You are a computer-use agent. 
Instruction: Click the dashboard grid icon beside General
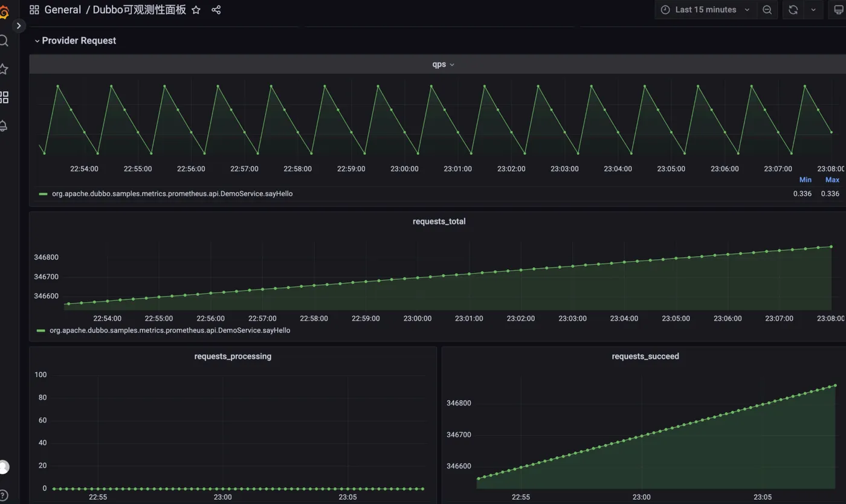[x=34, y=10]
